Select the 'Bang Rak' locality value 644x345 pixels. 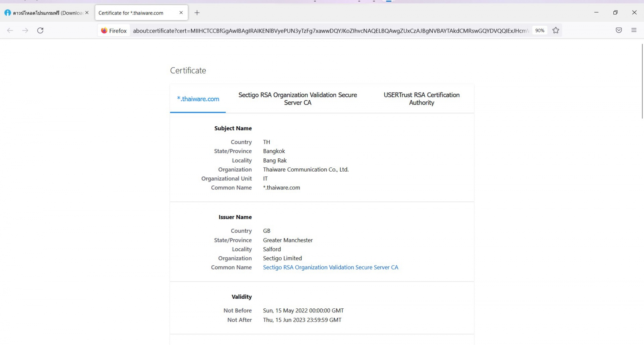click(275, 160)
